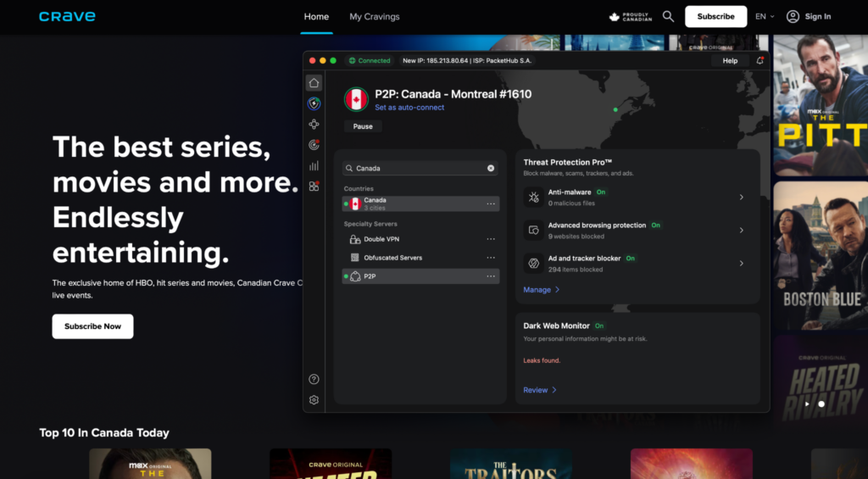The width and height of the screenshot is (868, 479).
Task: Click the Proudly Canadian maple leaf badge
Action: pos(631,17)
